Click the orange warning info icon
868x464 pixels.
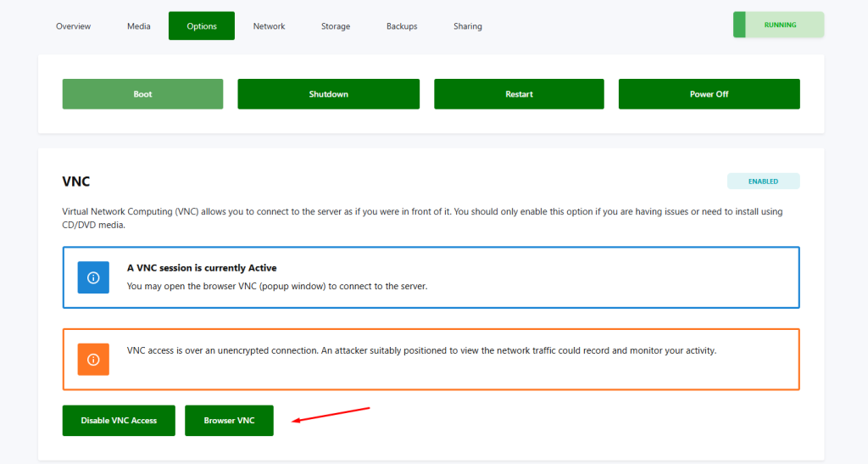point(93,360)
